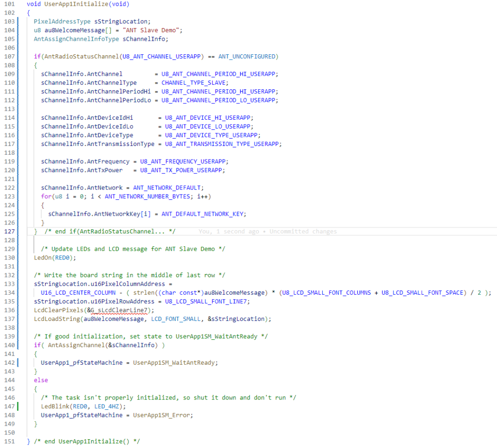Screen dimensions: 497x448
Task: Click UserApp1SM_Error on line 148
Action: pyautogui.click(x=161, y=415)
